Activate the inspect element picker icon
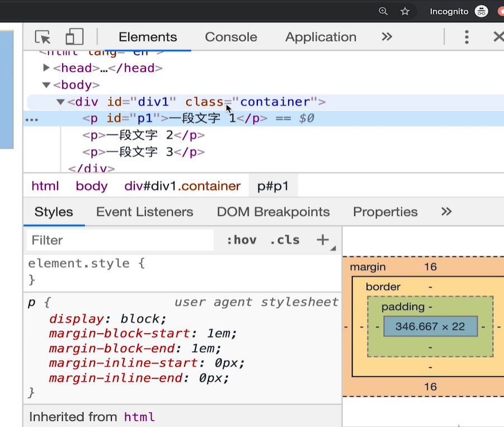This screenshot has width=504, height=427. pyautogui.click(x=43, y=37)
